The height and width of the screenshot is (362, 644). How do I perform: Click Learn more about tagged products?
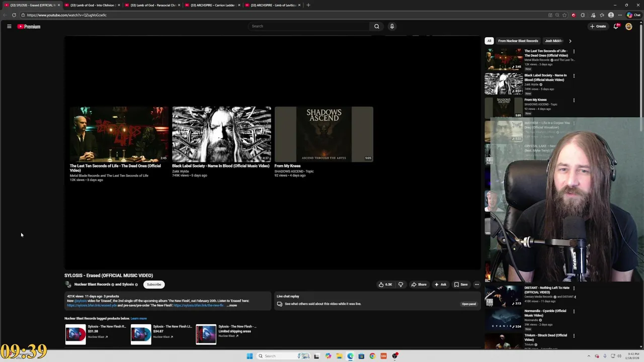(139, 318)
